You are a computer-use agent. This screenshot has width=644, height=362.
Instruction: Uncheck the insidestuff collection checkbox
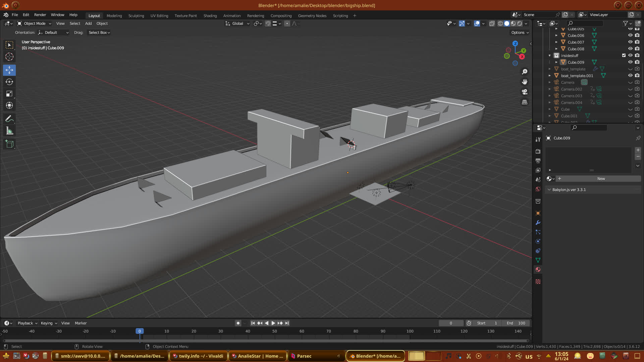[x=624, y=55]
